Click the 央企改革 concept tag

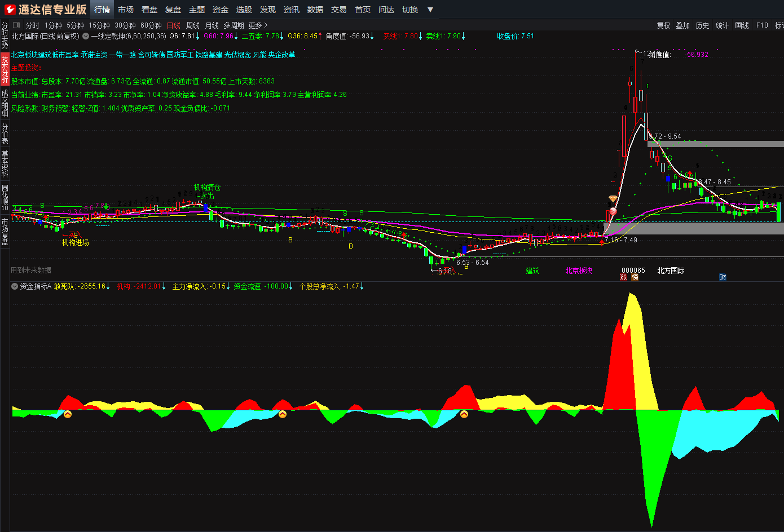pyautogui.click(x=281, y=55)
